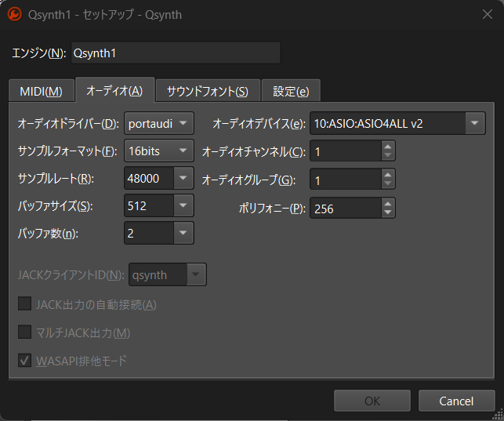Close the Qsynth setup dialog
This screenshot has height=421, width=504.
488,14
